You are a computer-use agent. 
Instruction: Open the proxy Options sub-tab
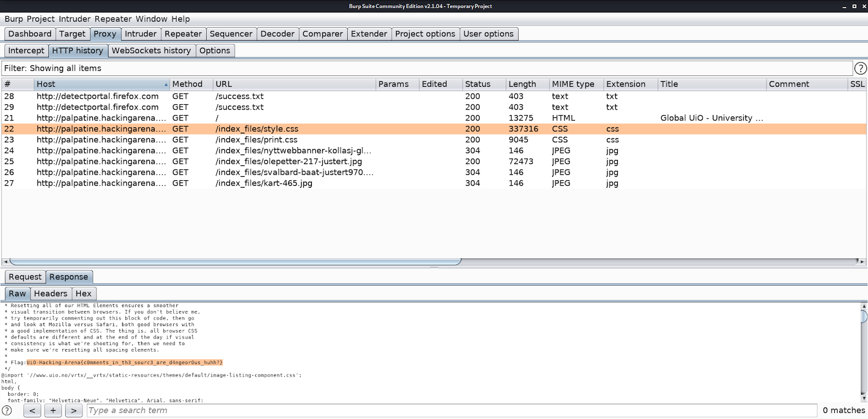[x=215, y=50]
